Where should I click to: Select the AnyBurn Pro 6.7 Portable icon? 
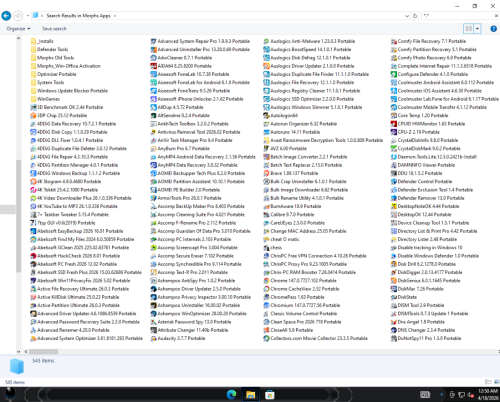[x=153, y=148]
